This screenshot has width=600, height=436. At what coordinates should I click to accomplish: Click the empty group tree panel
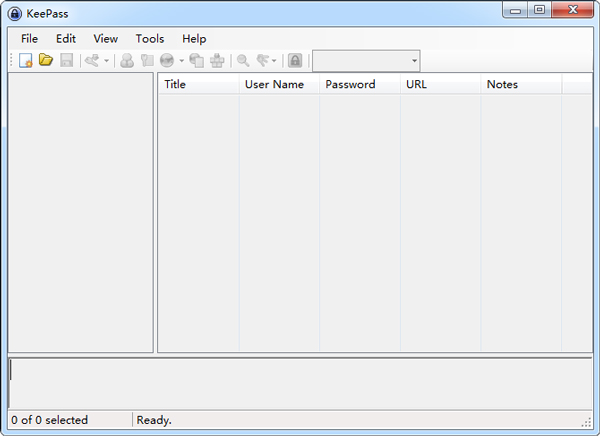point(80,212)
